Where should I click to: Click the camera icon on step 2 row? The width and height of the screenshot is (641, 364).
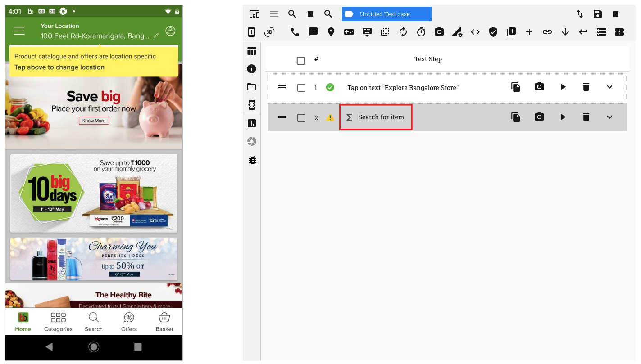click(x=539, y=117)
